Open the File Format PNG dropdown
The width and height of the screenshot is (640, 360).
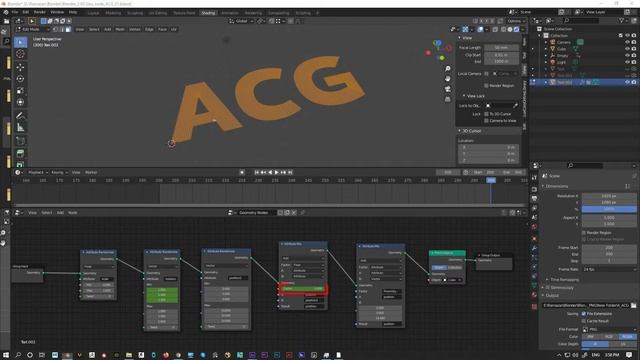click(609, 329)
